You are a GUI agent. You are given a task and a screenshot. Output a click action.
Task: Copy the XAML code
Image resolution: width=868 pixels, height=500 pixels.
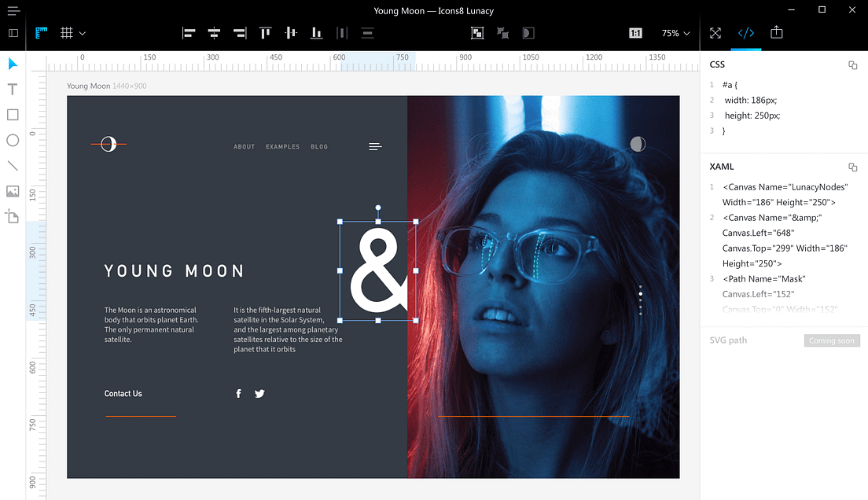pyautogui.click(x=852, y=167)
